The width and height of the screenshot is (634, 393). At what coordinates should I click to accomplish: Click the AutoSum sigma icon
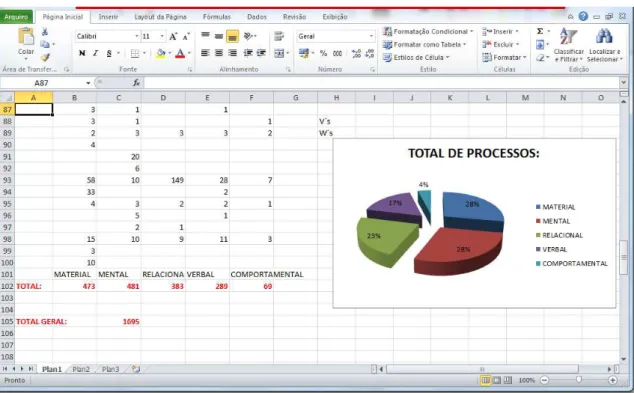[x=540, y=31]
